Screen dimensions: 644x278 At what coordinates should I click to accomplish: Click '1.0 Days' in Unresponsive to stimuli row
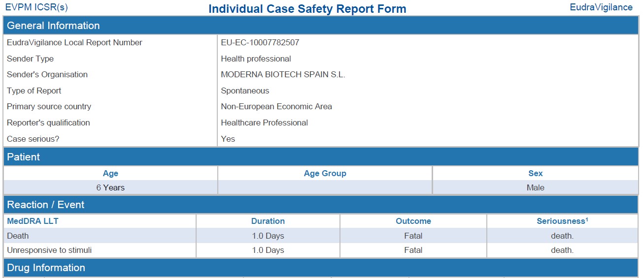(x=268, y=250)
